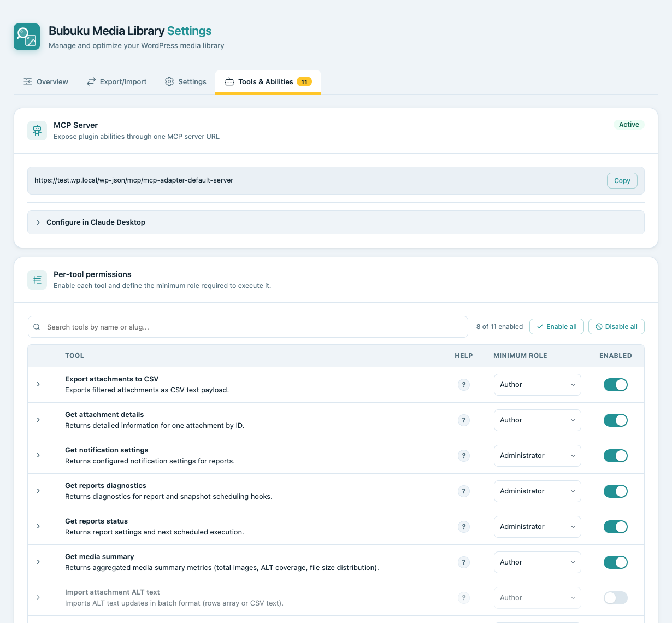Open help for Get media summary
Screen dimensions: 672x623
(x=464, y=562)
